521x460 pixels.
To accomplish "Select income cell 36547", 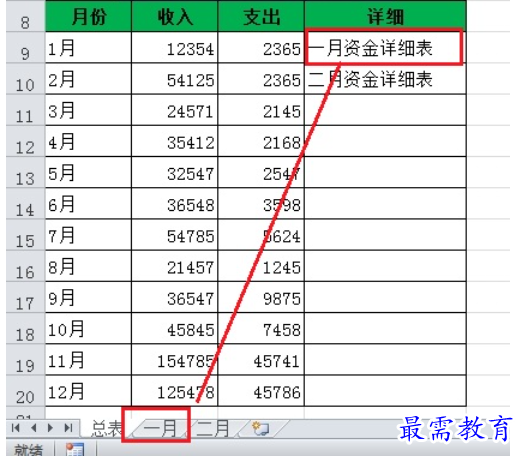I will pos(175,297).
